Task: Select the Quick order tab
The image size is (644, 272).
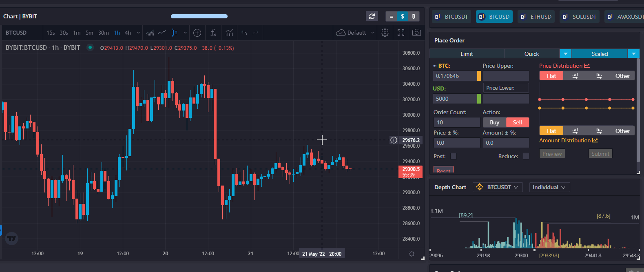Action: 531,54
